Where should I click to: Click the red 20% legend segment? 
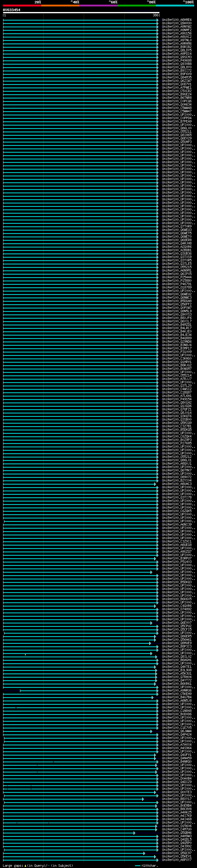tap(22, 6)
